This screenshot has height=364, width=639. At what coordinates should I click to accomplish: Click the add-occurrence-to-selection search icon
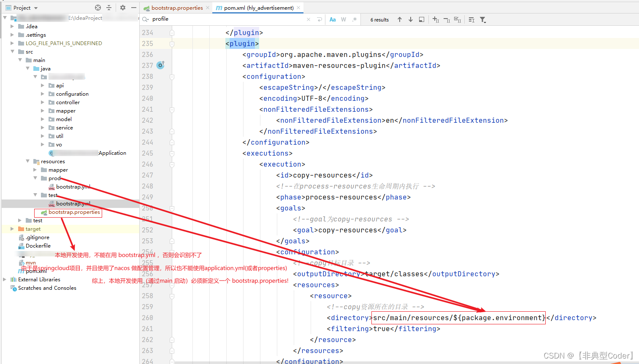(436, 19)
